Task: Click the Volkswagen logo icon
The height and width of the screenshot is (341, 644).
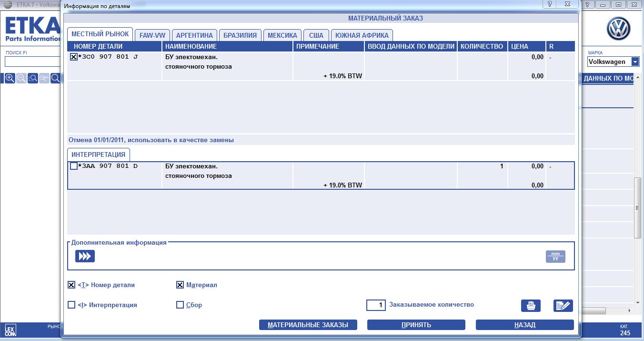Action: tap(618, 29)
